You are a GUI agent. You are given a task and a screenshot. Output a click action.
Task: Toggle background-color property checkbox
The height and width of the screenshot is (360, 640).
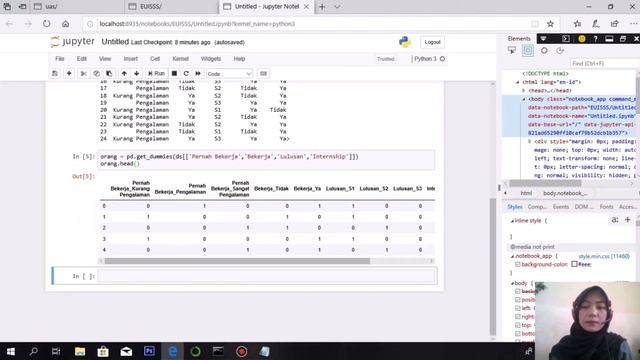click(x=518, y=264)
